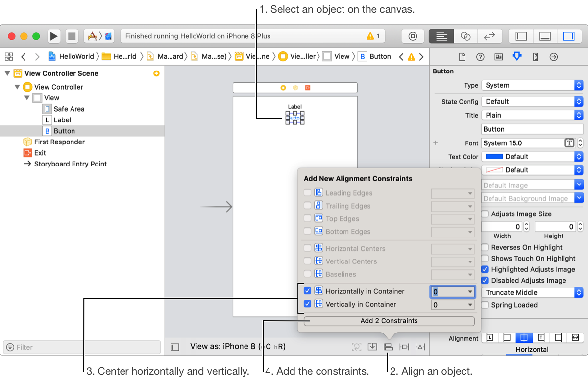Viewport: 588px width, 380px height.
Task: Select First Responder in document outline
Action: coord(54,142)
